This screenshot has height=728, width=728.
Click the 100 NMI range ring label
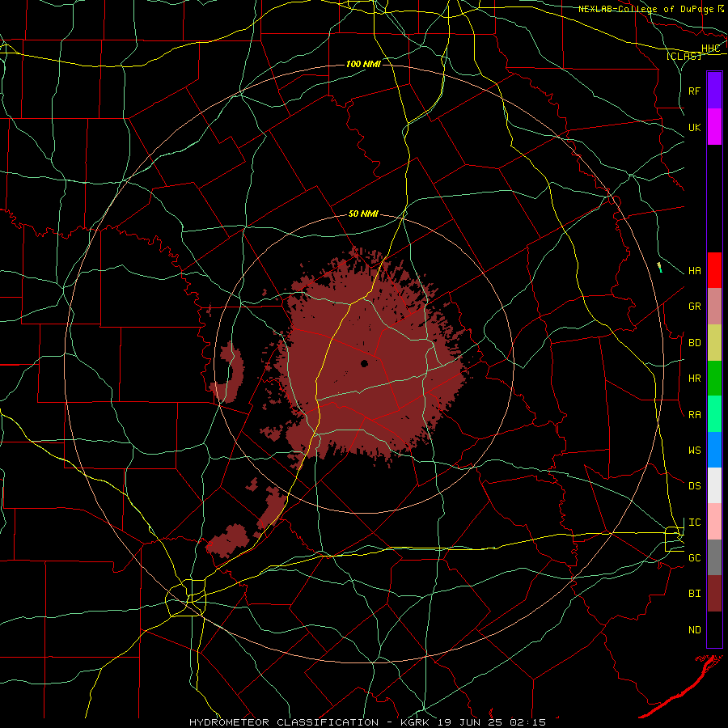363,64
